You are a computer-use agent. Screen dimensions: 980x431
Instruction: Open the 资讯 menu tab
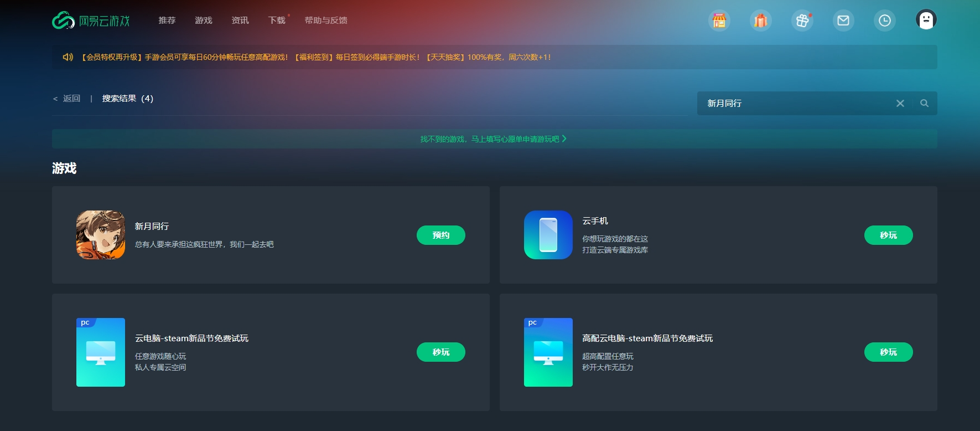240,20
